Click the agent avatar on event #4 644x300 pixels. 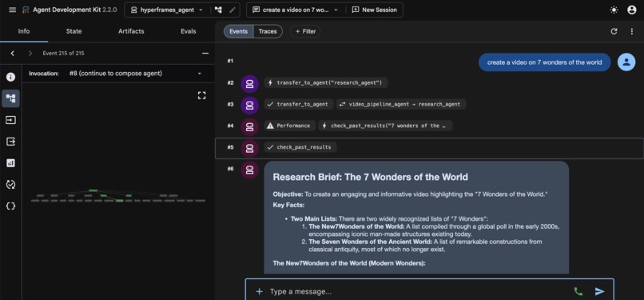pos(249,126)
